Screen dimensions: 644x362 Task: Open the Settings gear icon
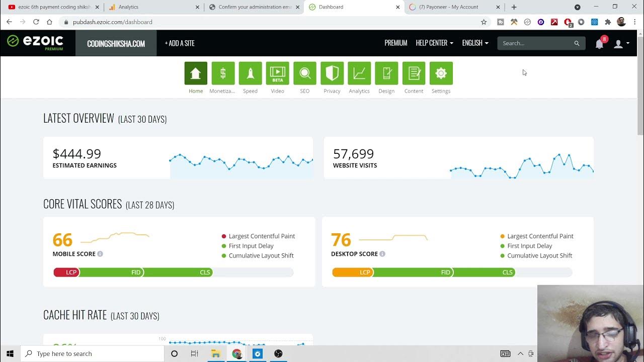441,73
